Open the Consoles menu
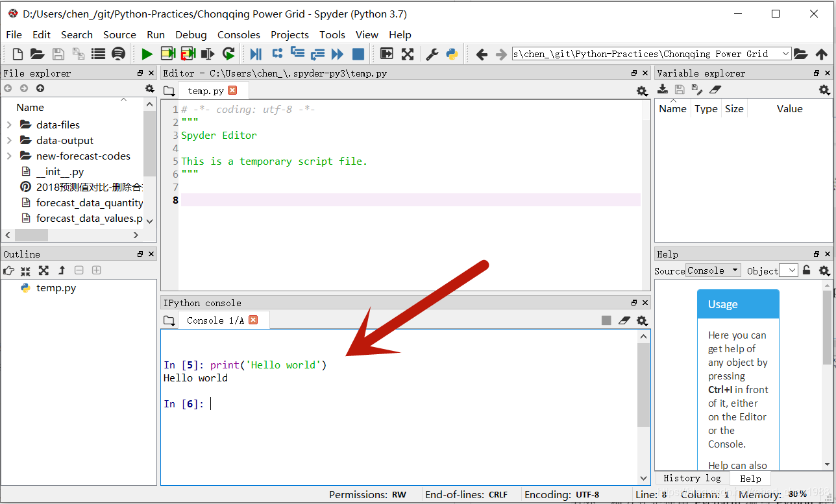 pyautogui.click(x=239, y=34)
